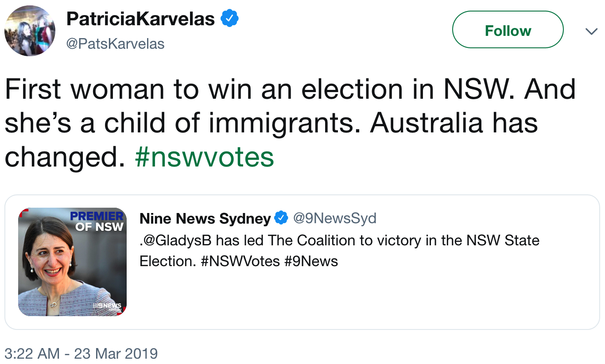Open the #9News hashtag
605x364 pixels.
click(311, 261)
